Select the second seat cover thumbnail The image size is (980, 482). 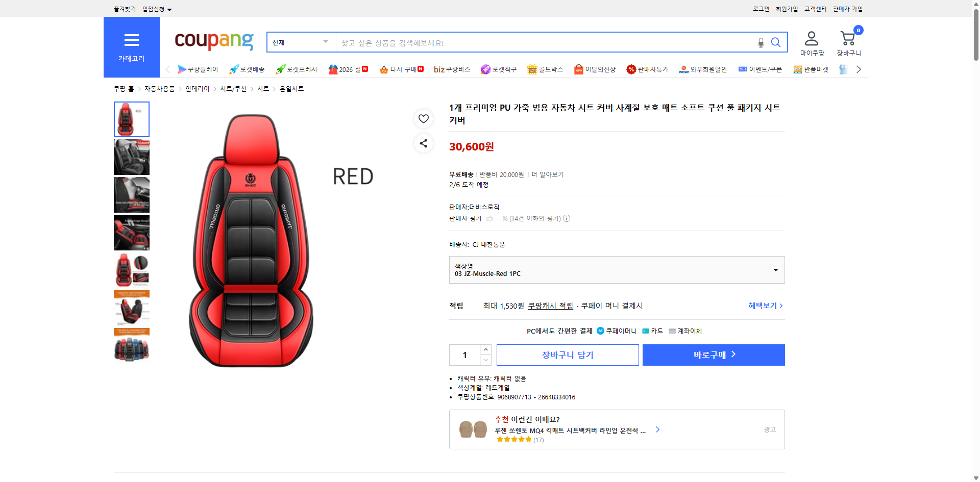(x=131, y=157)
